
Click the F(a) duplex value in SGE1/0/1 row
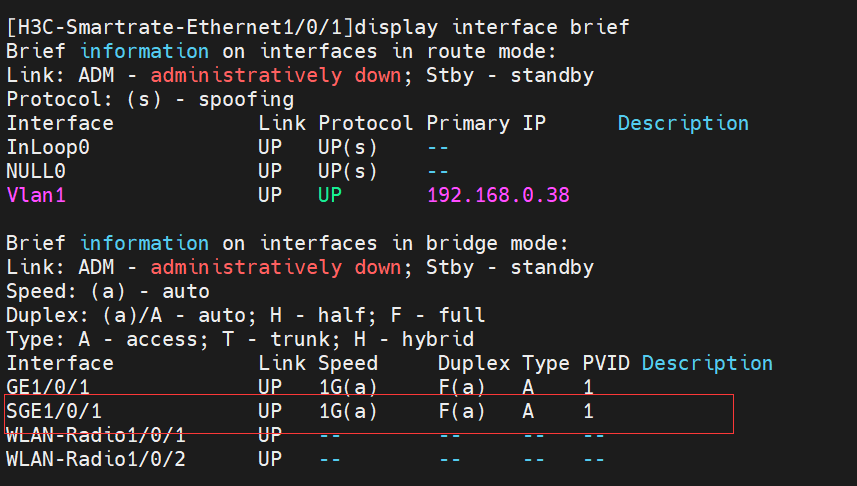click(x=462, y=411)
